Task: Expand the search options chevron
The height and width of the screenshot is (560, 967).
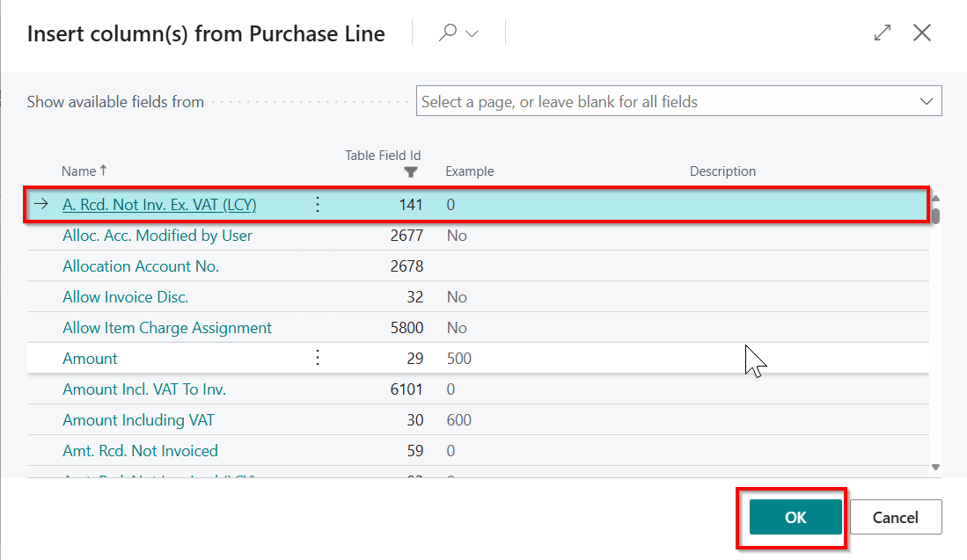Action: 473,33
